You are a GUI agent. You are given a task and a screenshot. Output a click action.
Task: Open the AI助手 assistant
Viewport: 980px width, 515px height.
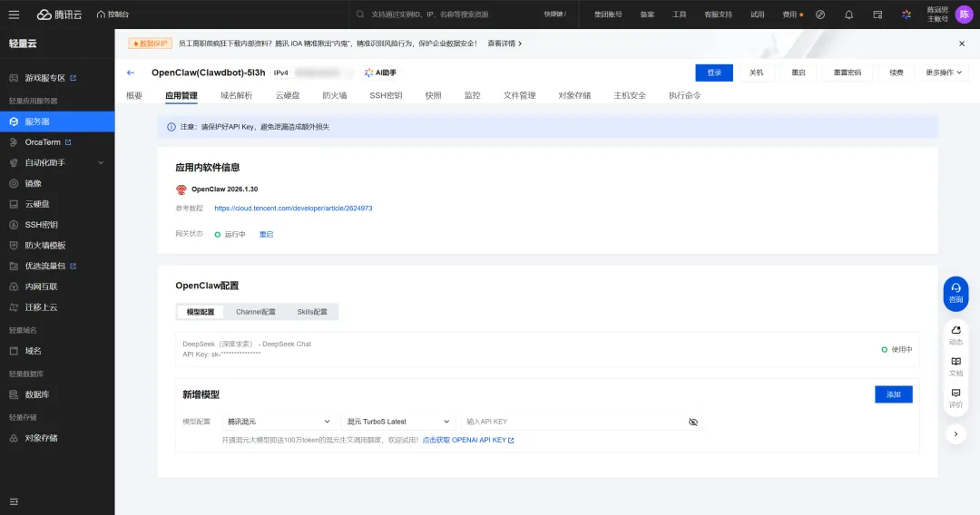point(380,73)
